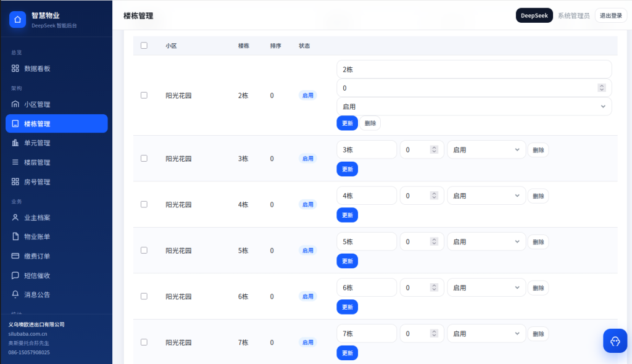Navigate to 楼层管理
The width and height of the screenshot is (632, 364).
[56, 162]
